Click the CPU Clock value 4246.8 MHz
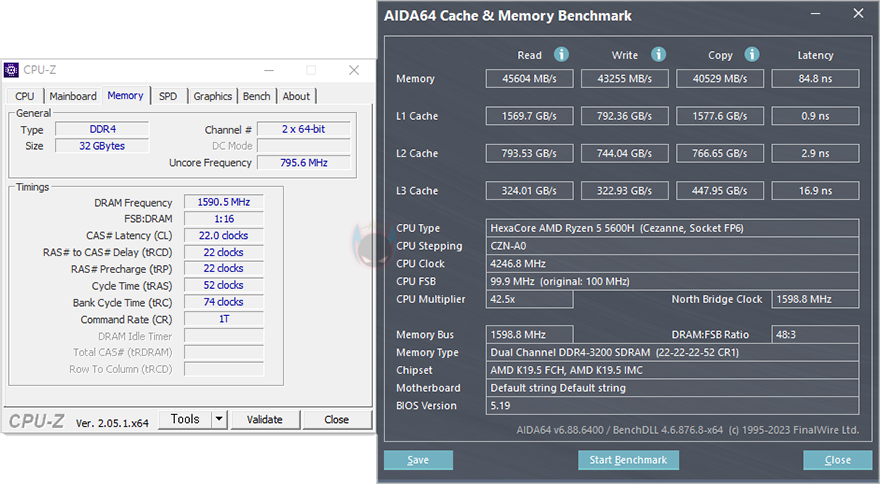The height and width of the screenshot is (484, 880). pos(672,264)
